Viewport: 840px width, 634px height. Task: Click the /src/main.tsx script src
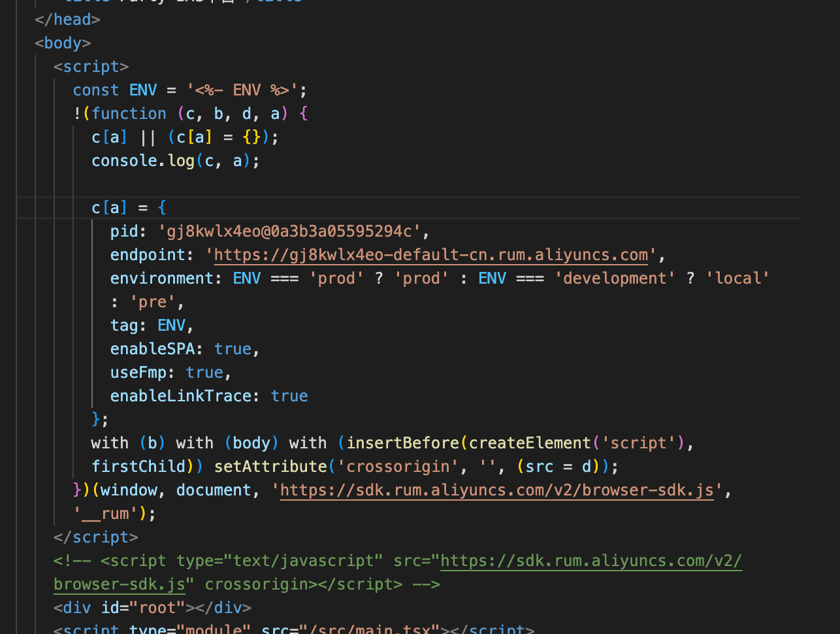point(370,630)
